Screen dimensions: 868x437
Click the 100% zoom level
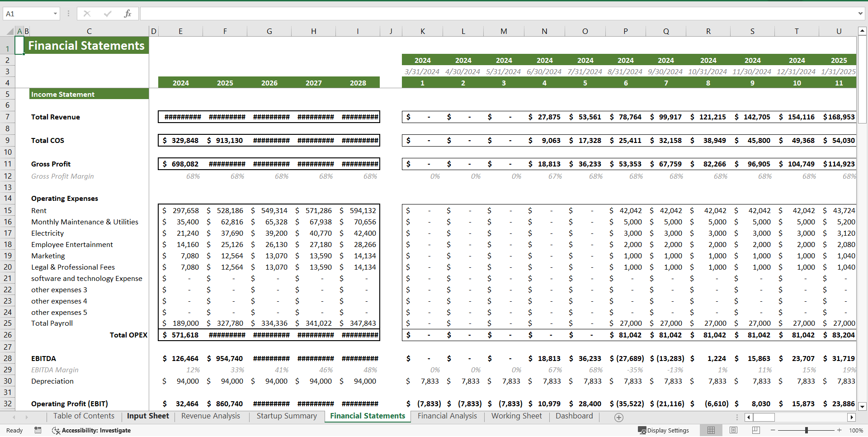[856, 431]
